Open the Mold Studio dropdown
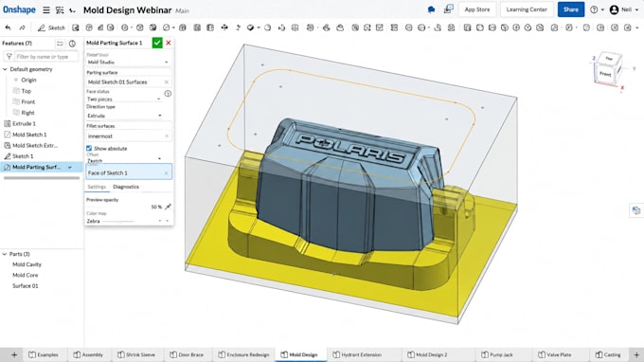This screenshot has width=644, height=362. [x=128, y=62]
